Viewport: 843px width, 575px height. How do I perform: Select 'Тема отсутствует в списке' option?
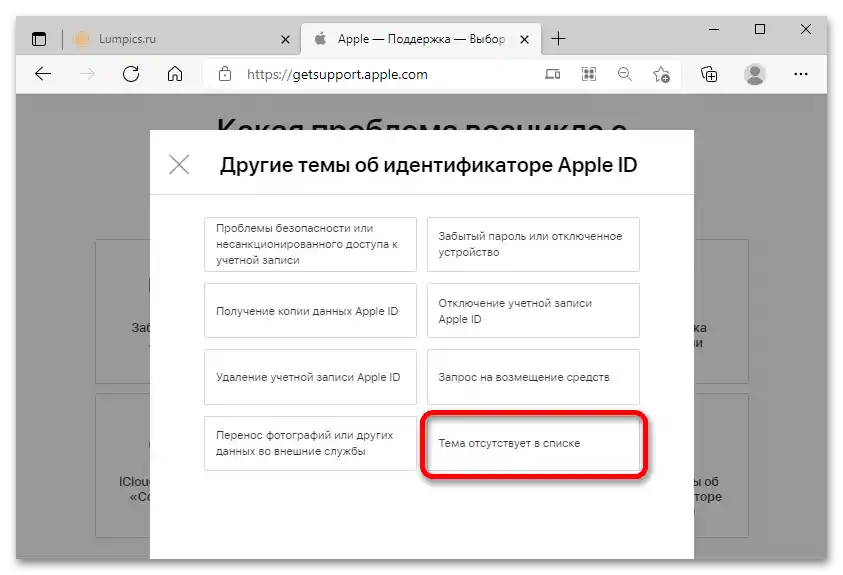533,443
